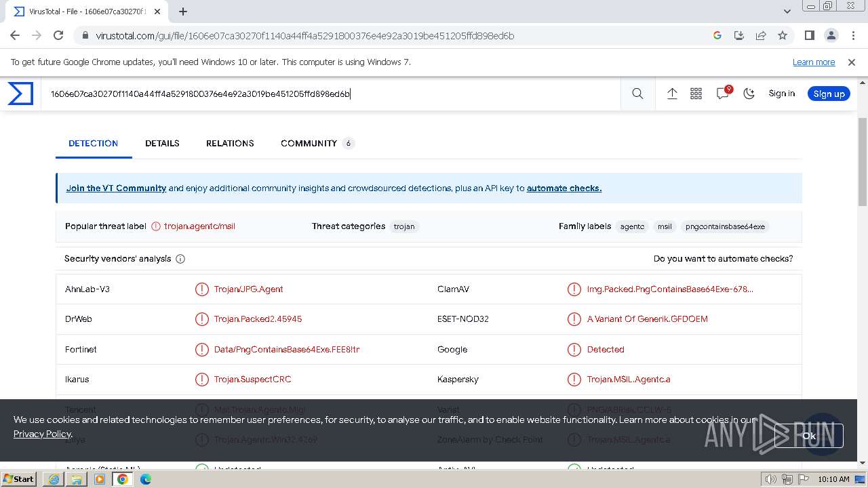Click the taskbar clock showing 10:10 AM
Image resolution: width=868 pixels, height=488 pixels.
click(x=833, y=479)
